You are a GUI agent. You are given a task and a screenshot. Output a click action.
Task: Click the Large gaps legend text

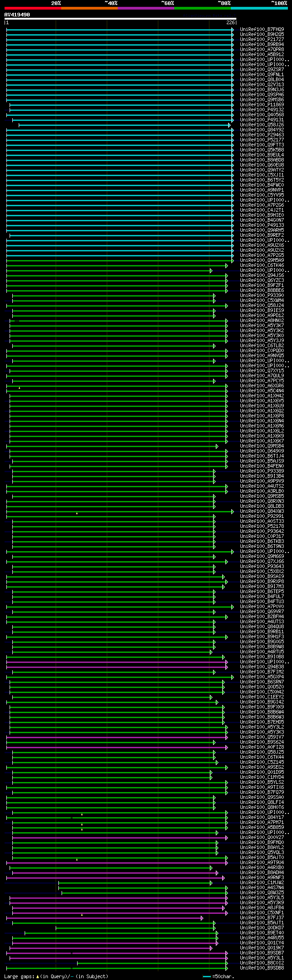pyautogui.click(x=56, y=976)
